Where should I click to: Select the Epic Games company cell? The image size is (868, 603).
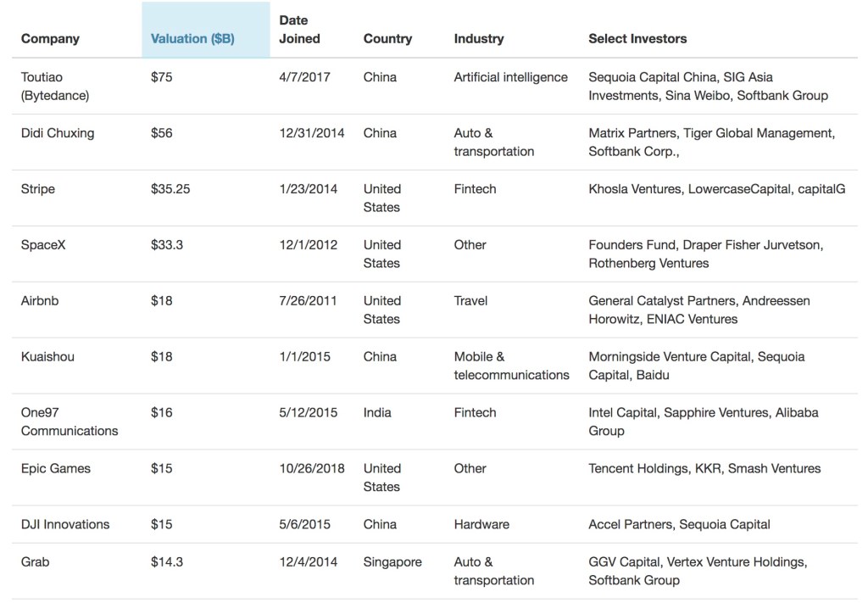(56, 469)
